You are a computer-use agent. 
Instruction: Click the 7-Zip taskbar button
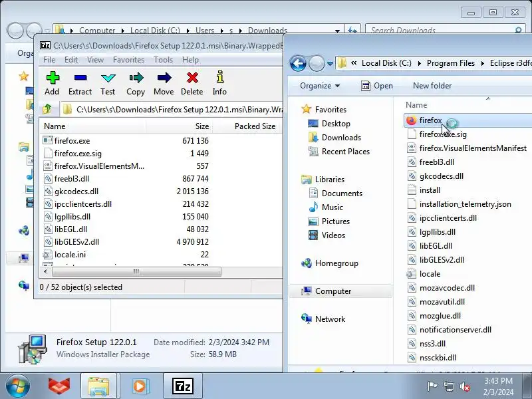click(183, 386)
